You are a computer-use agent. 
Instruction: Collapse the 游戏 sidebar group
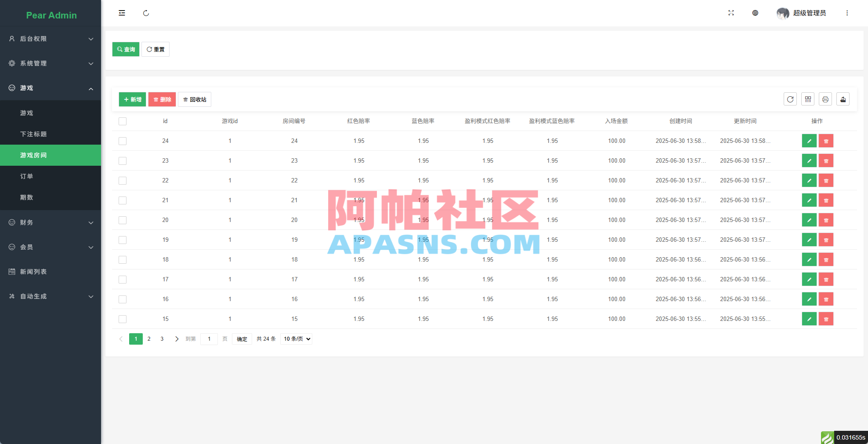coord(51,88)
